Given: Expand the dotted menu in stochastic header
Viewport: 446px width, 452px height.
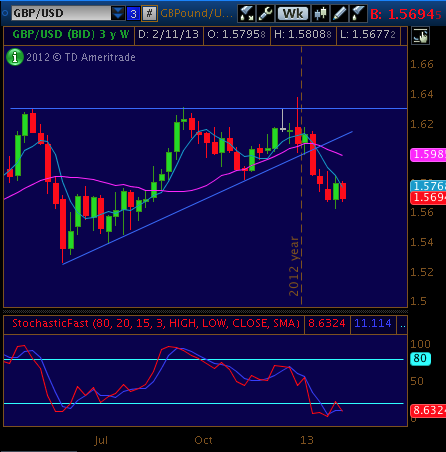Looking at the screenshot, I should (403, 324).
